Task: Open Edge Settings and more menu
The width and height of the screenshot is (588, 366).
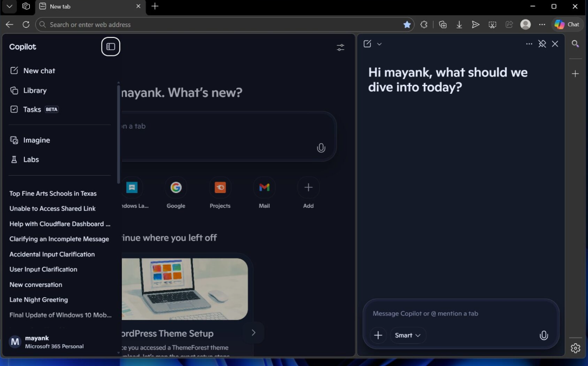Action: [542, 24]
